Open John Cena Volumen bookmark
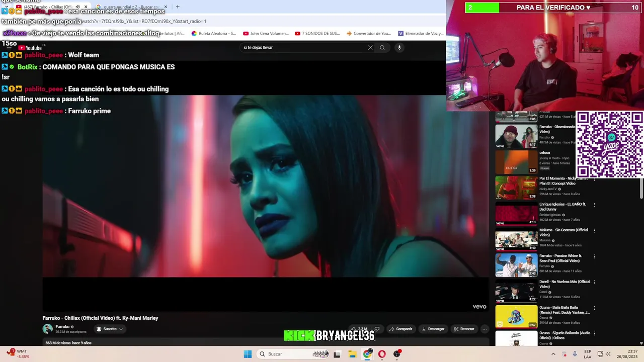Image resolution: width=644 pixels, height=362 pixels. 266,34
